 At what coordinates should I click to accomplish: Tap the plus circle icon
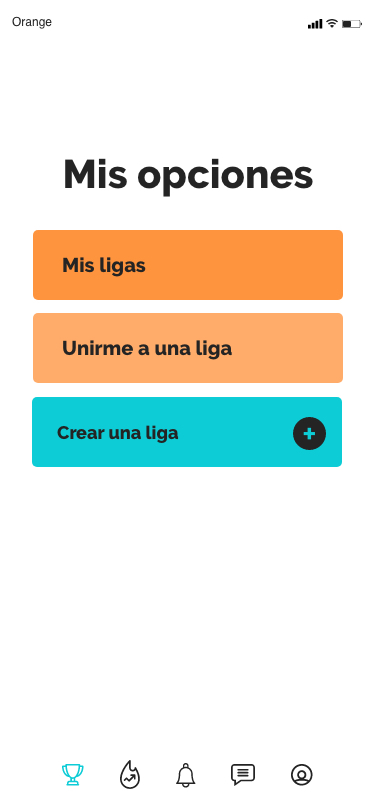click(309, 433)
